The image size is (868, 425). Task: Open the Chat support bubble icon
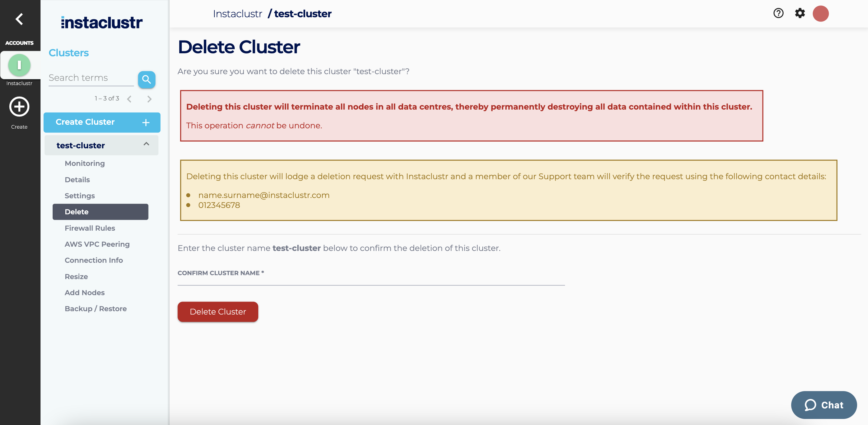tap(809, 405)
